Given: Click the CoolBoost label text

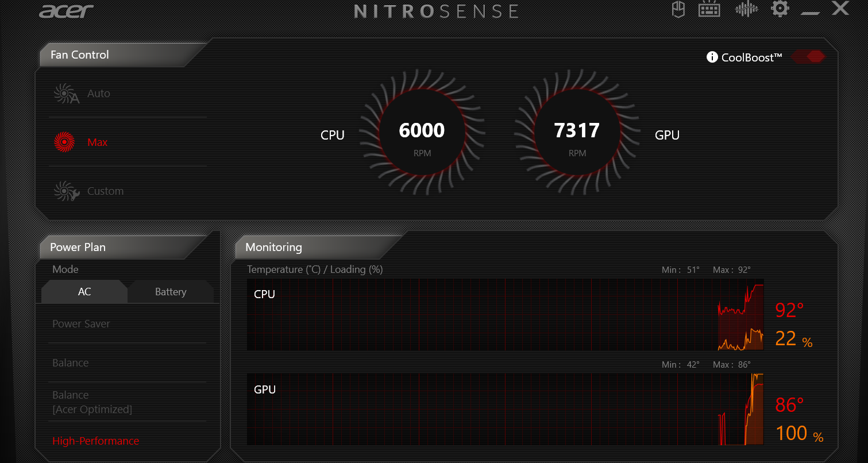Looking at the screenshot, I should [x=752, y=57].
